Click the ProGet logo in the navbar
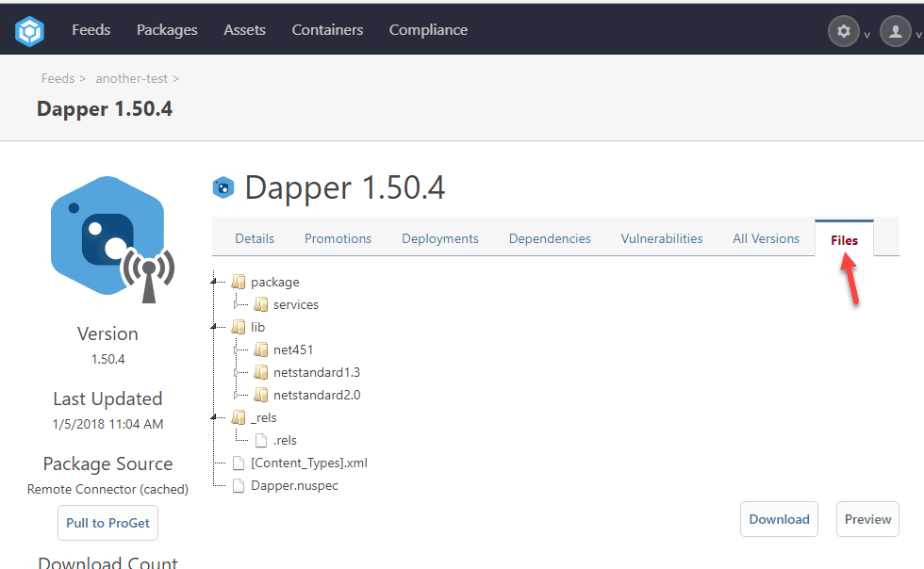The height and width of the screenshot is (569, 924). pos(29,31)
